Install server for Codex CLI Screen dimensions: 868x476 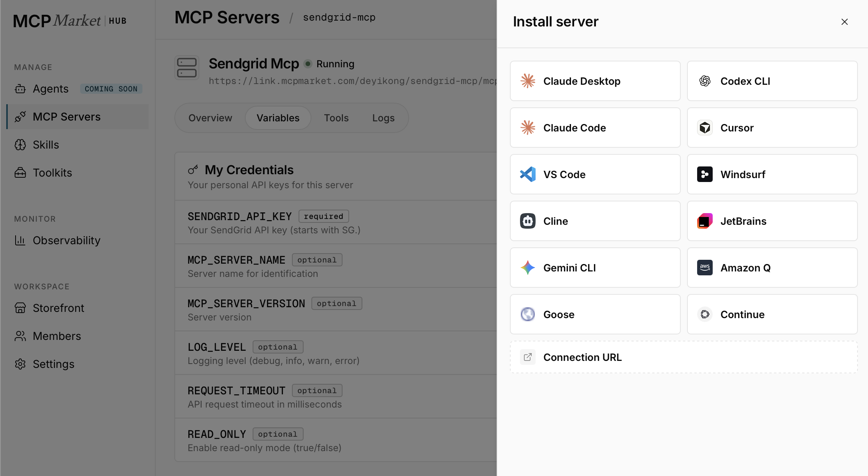[772, 81]
